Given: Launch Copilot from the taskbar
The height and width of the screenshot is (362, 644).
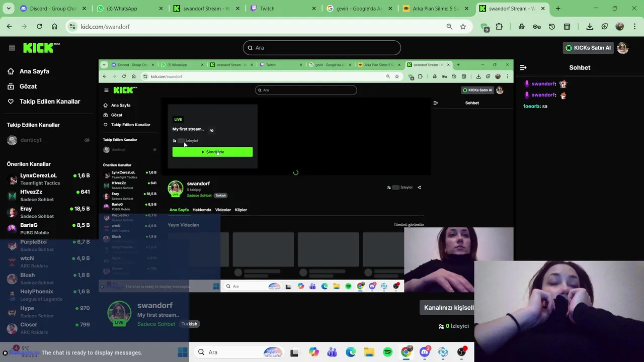Looking at the screenshot, I should point(314,352).
